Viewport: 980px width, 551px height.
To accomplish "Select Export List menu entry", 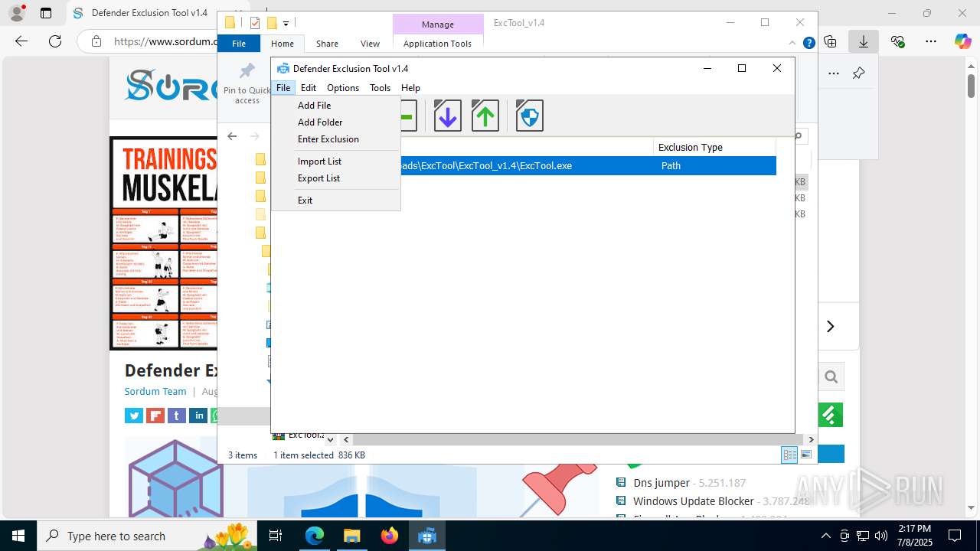I will 318,178.
